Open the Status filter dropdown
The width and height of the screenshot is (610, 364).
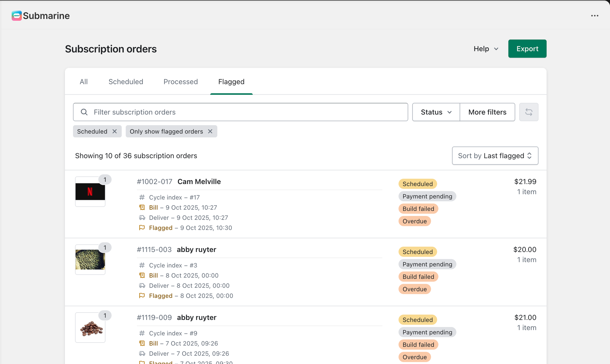point(436,112)
